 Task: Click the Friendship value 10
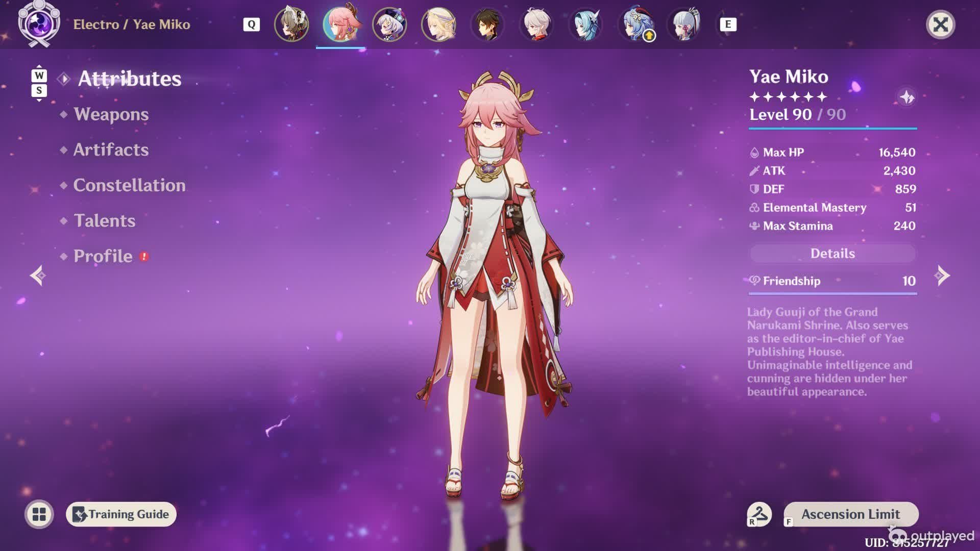point(909,281)
